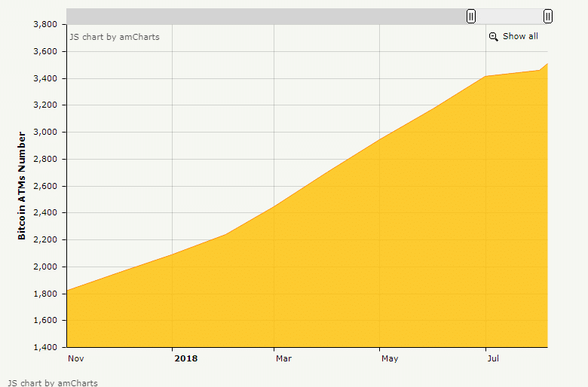The image size is (588, 387).
Task: Click the May label on the date axis
Action: point(390,358)
